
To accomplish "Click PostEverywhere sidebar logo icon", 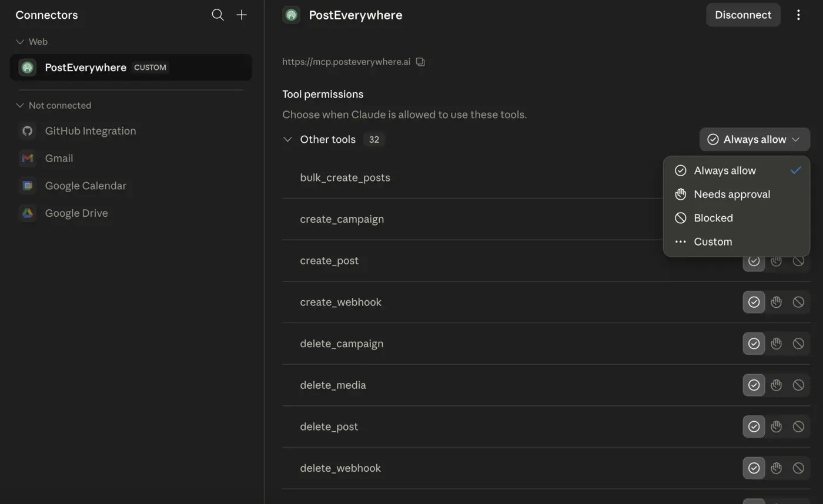I will [x=27, y=68].
